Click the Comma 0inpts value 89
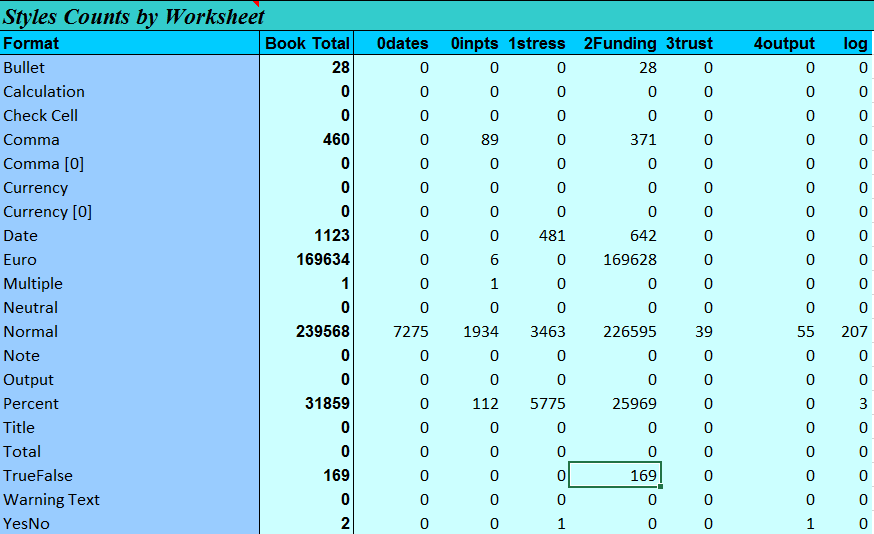 [489, 140]
